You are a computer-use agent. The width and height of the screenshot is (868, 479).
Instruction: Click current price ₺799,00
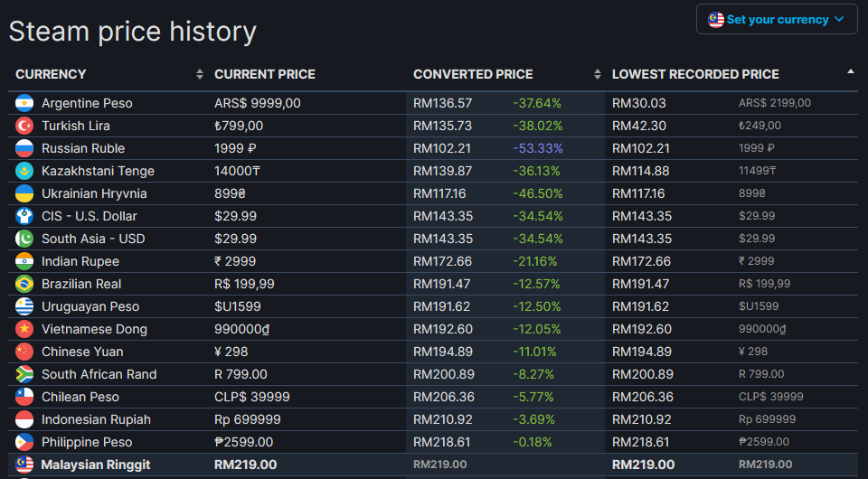pyautogui.click(x=239, y=126)
